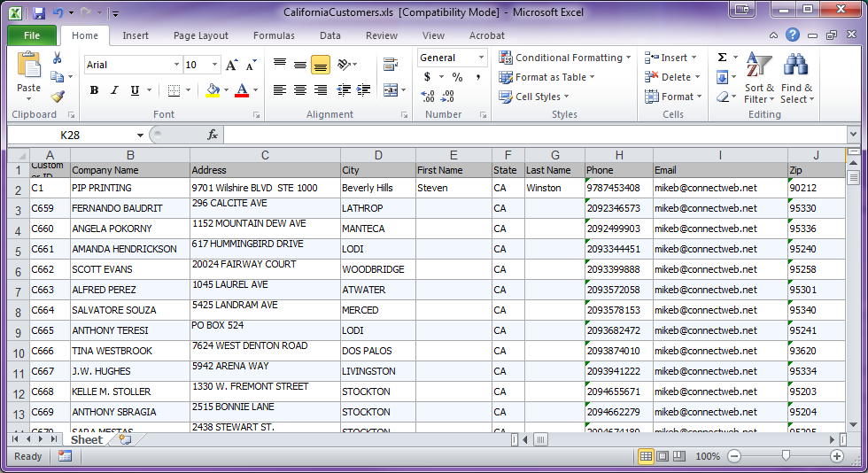Switch to the Acrobat tab

[x=486, y=35]
